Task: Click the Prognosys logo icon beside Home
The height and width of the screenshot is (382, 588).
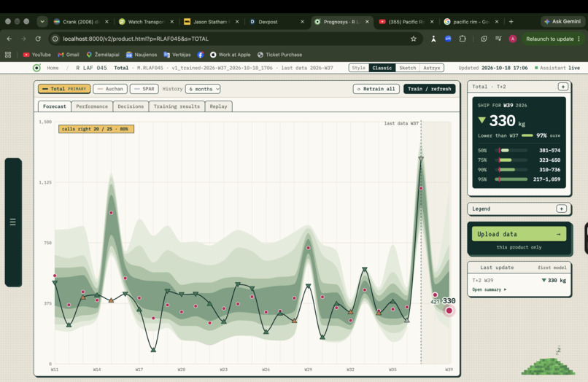Action: [x=36, y=68]
